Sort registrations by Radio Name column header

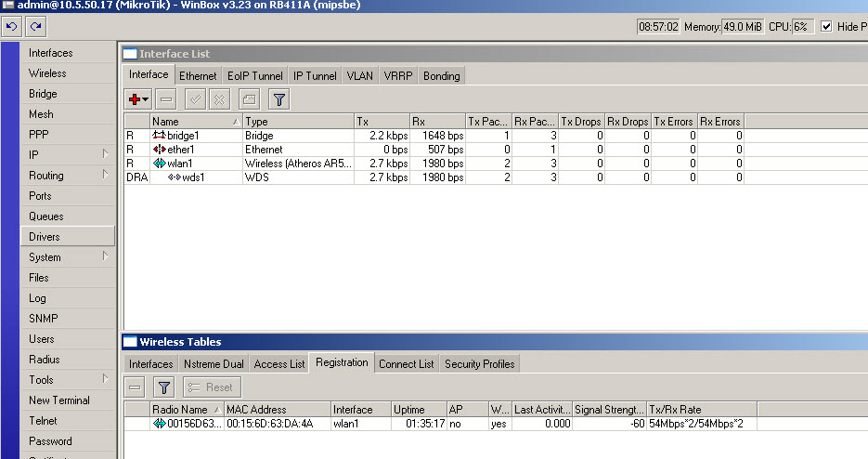point(188,410)
